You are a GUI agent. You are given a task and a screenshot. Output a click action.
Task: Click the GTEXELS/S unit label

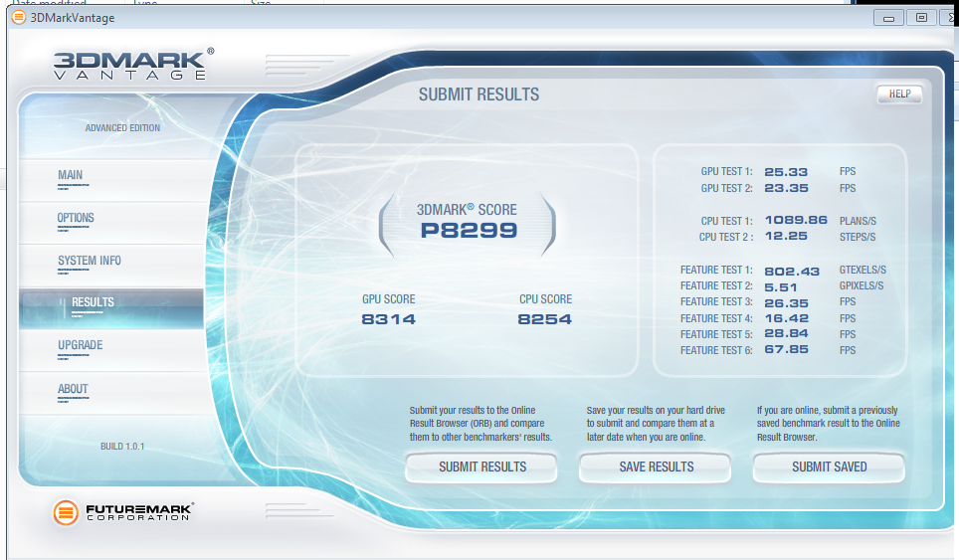(x=863, y=270)
